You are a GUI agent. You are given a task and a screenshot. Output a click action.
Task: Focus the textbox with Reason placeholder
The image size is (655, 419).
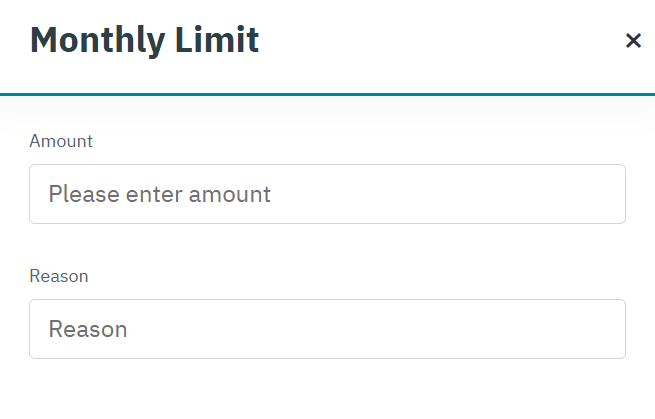click(x=327, y=329)
